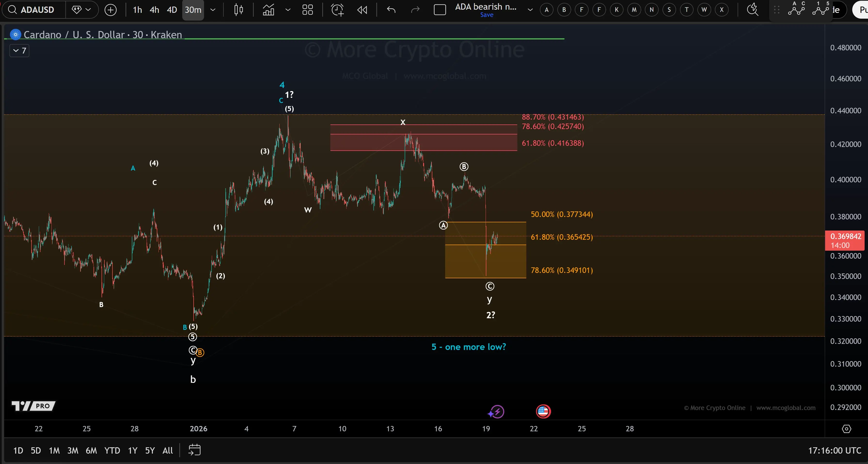Create an alert via the clock-plus icon
The image size is (868, 464).
point(337,10)
